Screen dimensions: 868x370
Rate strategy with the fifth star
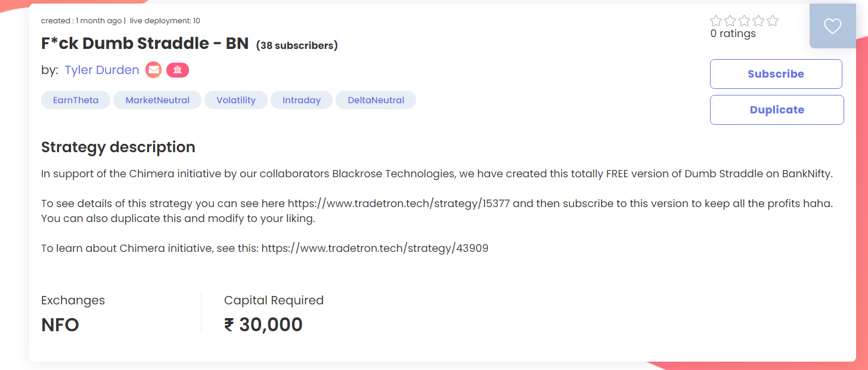(773, 21)
